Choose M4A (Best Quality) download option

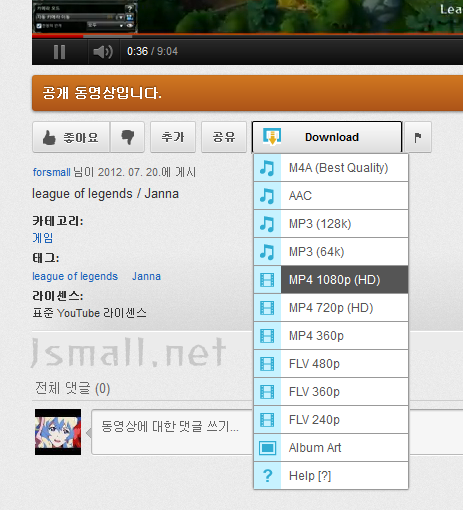[x=331, y=168]
